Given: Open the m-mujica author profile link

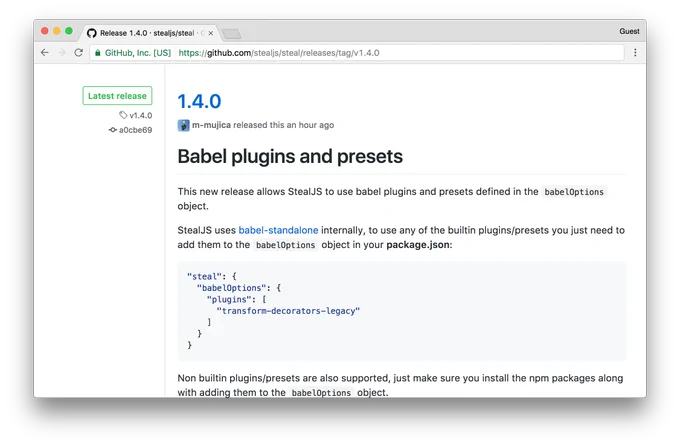Looking at the screenshot, I should (211, 125).
